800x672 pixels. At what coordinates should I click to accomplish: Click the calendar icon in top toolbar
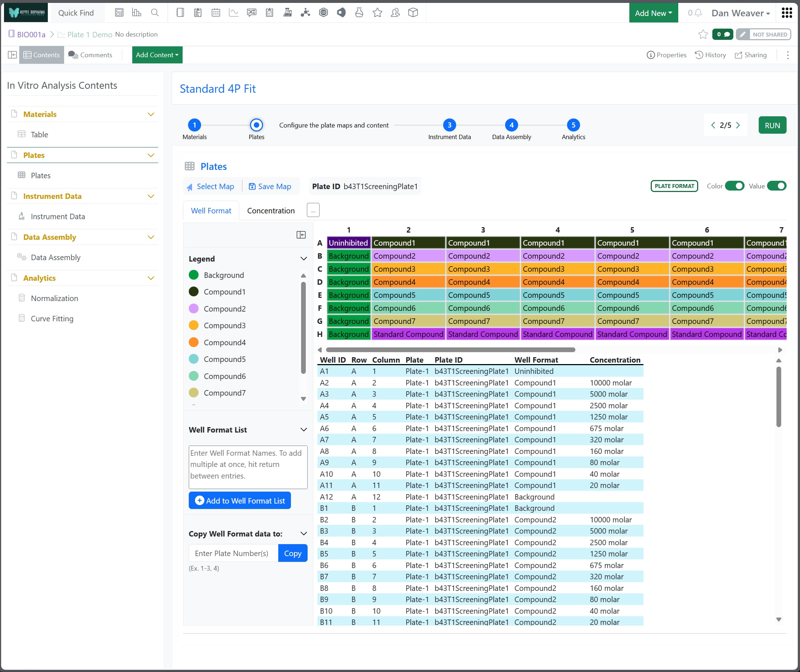[x=216, y=13]
